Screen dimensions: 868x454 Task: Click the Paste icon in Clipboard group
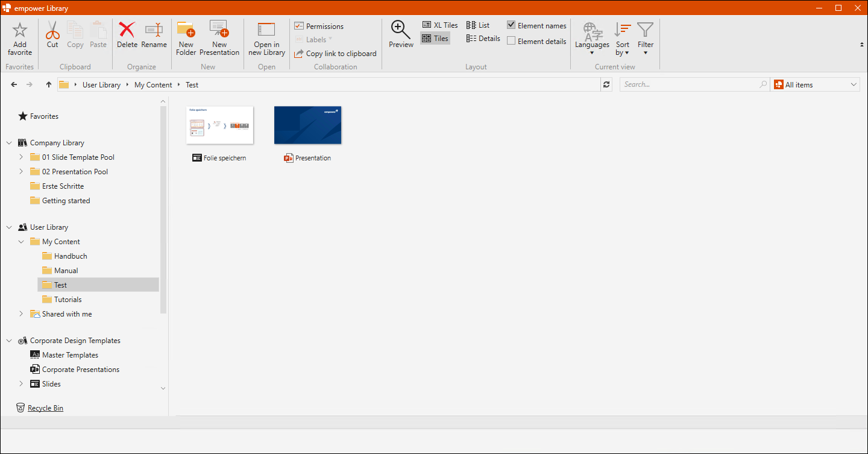(x=98, y=30)
